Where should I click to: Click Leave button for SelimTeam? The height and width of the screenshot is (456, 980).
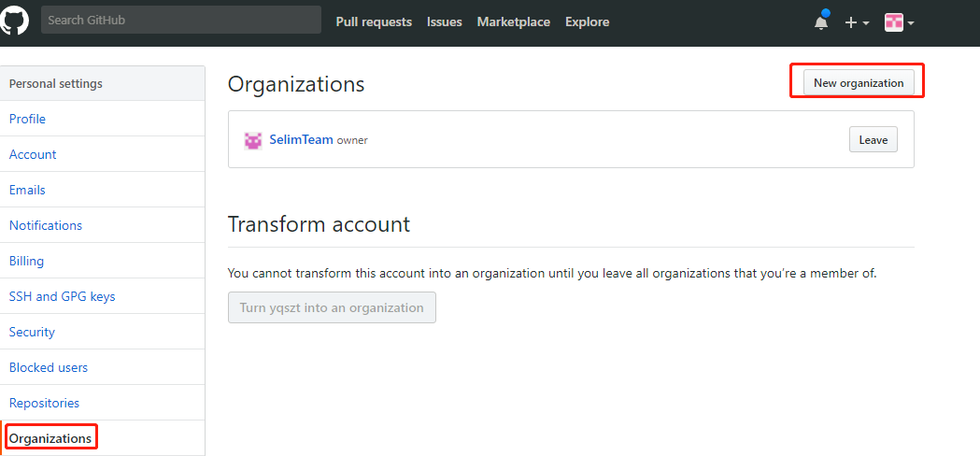pos(873,140)
